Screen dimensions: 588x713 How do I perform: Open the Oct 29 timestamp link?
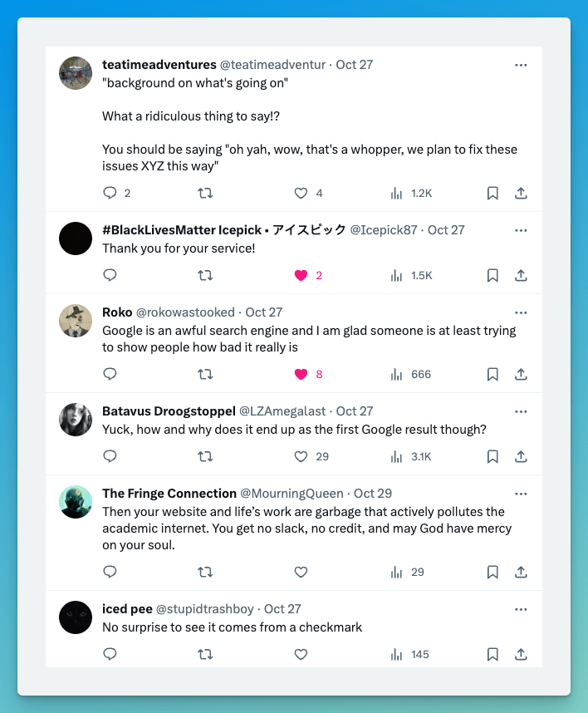(x=373, y=494)
